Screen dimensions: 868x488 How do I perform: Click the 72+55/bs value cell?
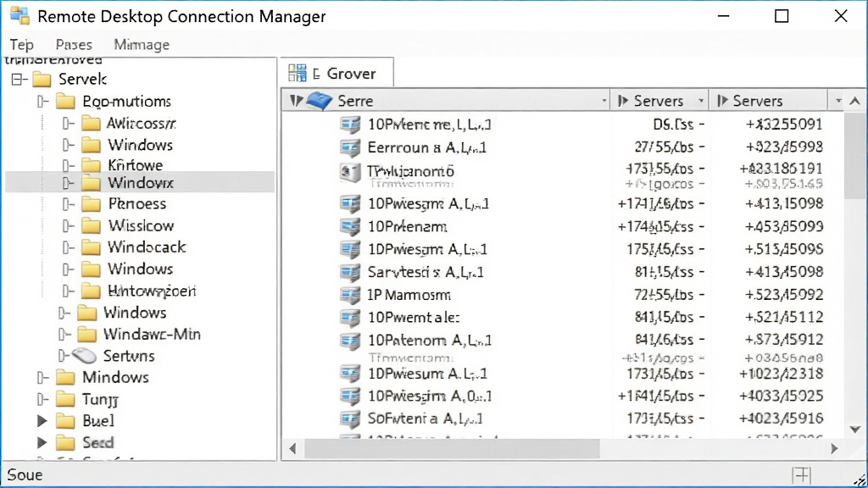tap(663, 295)
